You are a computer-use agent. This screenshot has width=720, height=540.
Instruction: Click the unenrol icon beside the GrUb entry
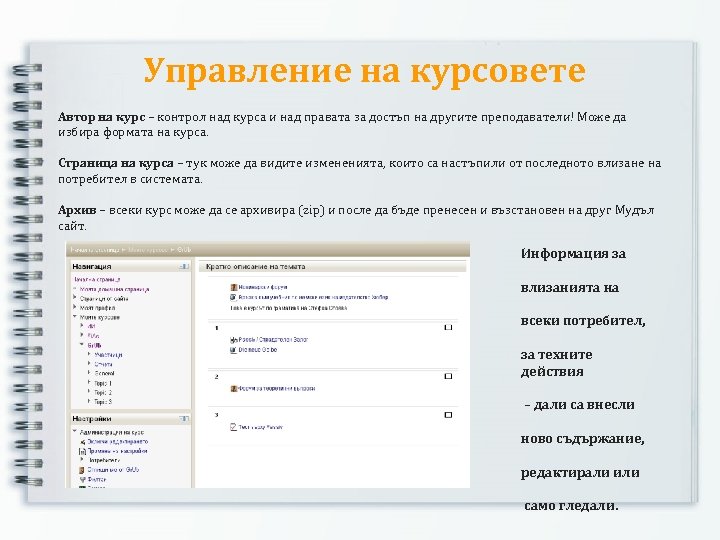pos(82,470)
